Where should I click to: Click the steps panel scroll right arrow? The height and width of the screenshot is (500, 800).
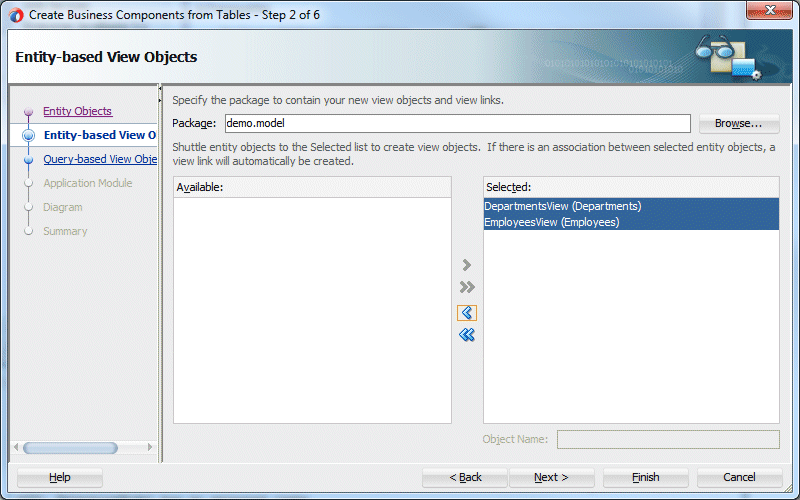150,447
